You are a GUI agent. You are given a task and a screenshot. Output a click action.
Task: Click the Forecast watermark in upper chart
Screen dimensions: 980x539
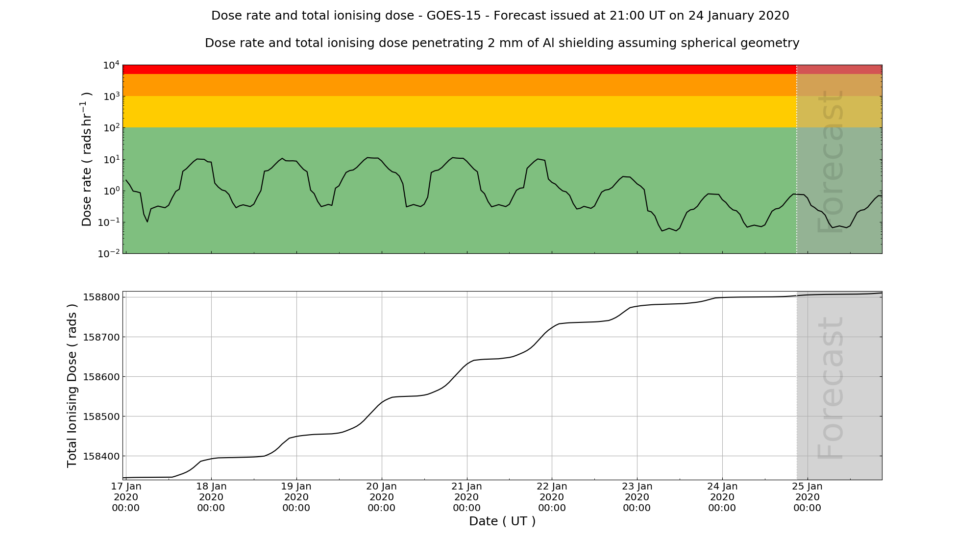[831, 162]
